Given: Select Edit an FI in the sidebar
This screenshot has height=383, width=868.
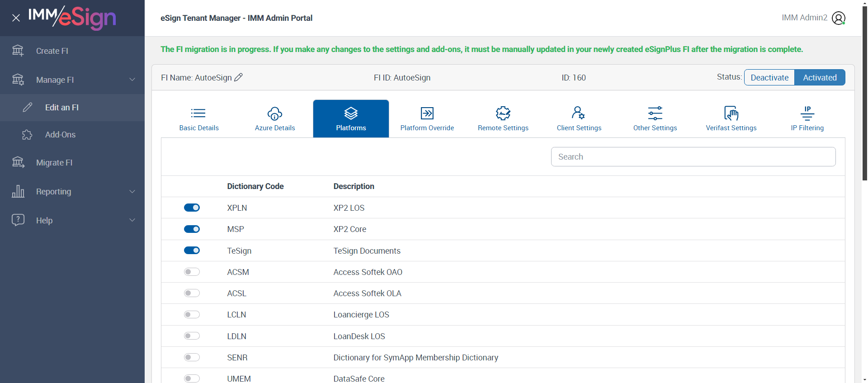Looking at the screenshot, I should click(x=72, y=107).
